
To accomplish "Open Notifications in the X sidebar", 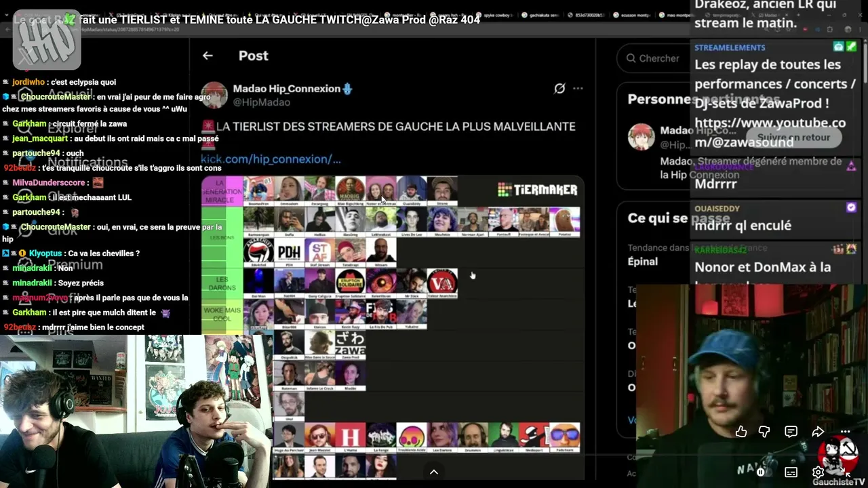I will (87, 163).
